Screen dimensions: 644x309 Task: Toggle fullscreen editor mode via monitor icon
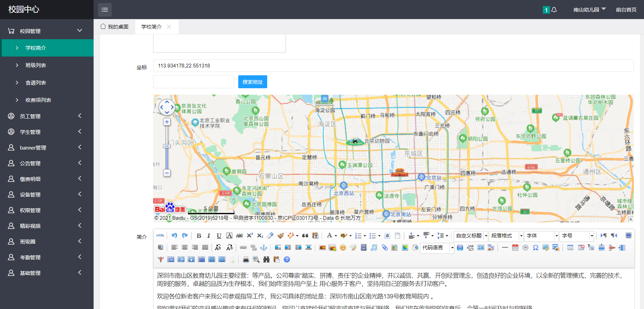point(628,236)
